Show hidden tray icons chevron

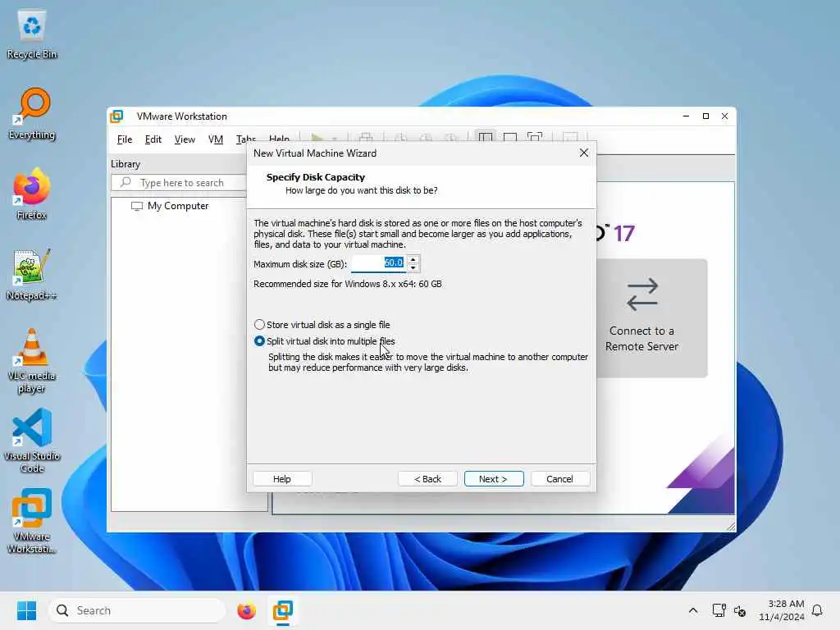[x=692, y=610]
